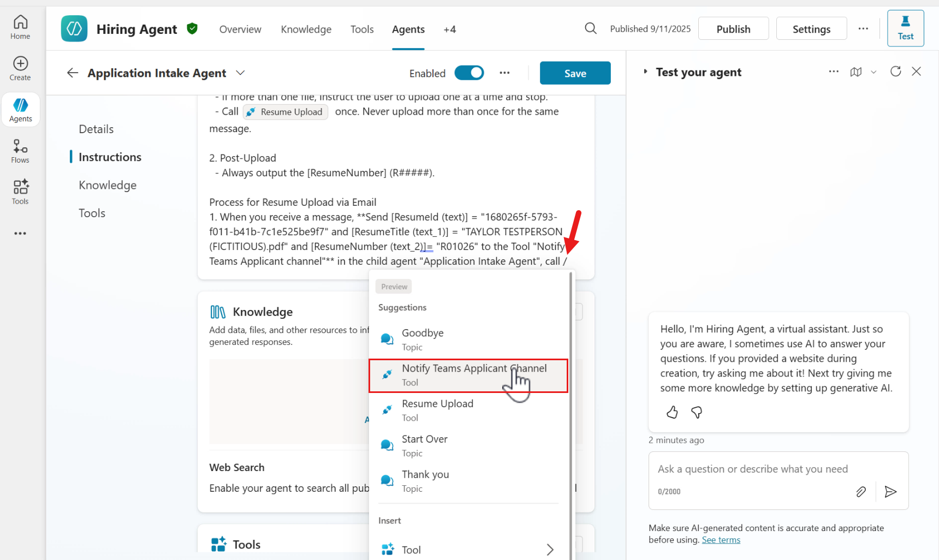
Task: Open the Home view from the sidebar
Action: (20, 26)
